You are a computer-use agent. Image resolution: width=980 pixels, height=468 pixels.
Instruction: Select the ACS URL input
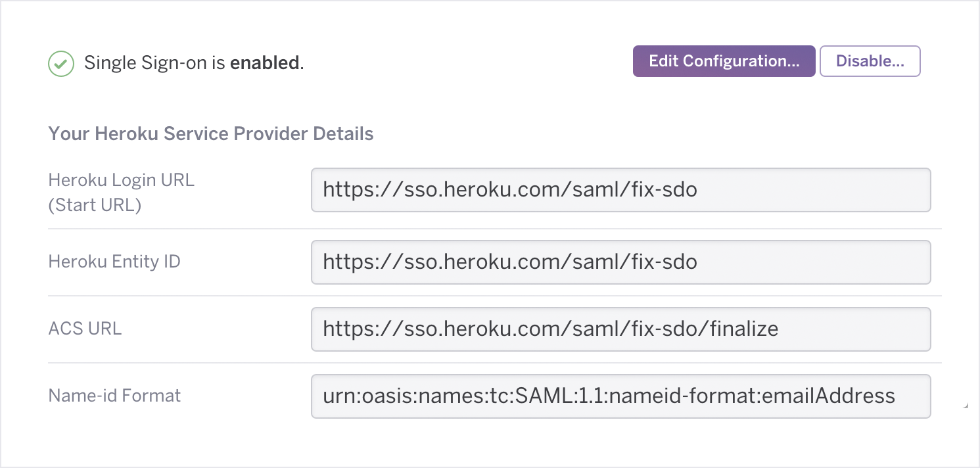pos(620,329)
